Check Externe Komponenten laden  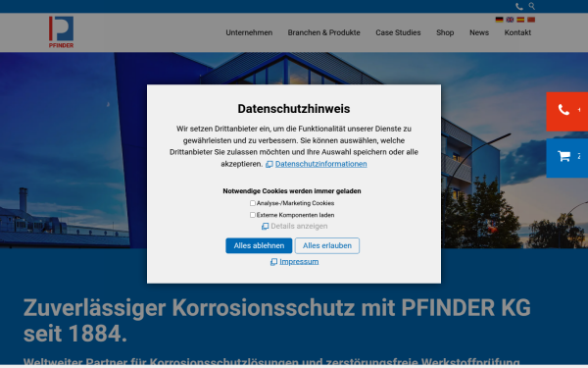253,215
